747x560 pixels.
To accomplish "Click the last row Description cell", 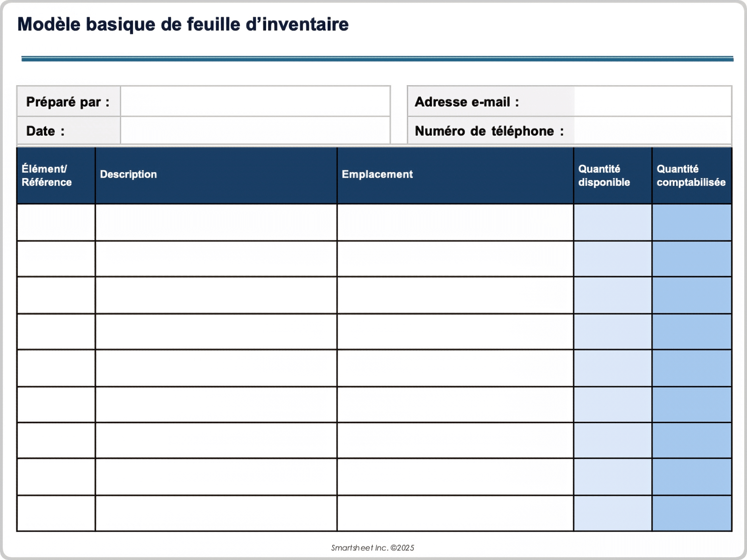I will click(x=216, y=513).
